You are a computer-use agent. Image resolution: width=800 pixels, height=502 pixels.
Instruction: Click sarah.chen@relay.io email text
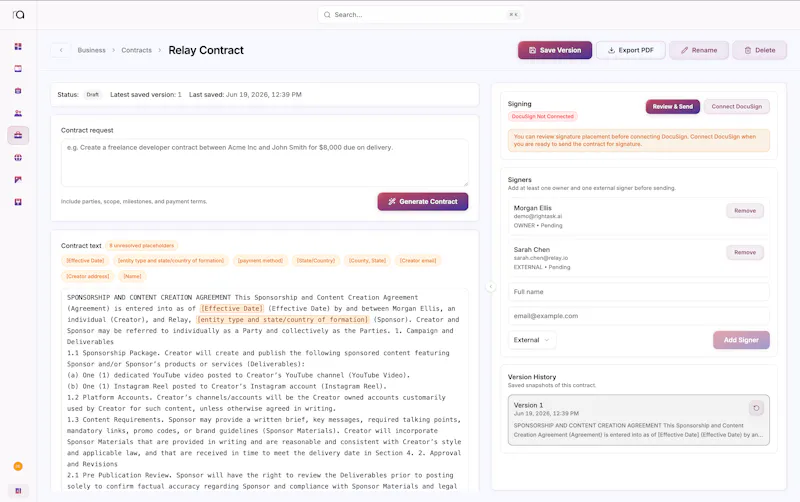pos(541,258)
